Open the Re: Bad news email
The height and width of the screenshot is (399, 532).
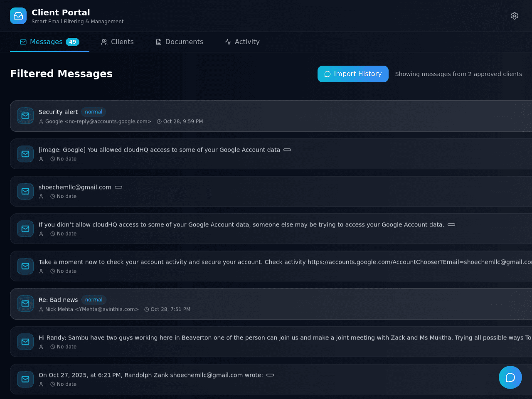[x=271, y=304]
